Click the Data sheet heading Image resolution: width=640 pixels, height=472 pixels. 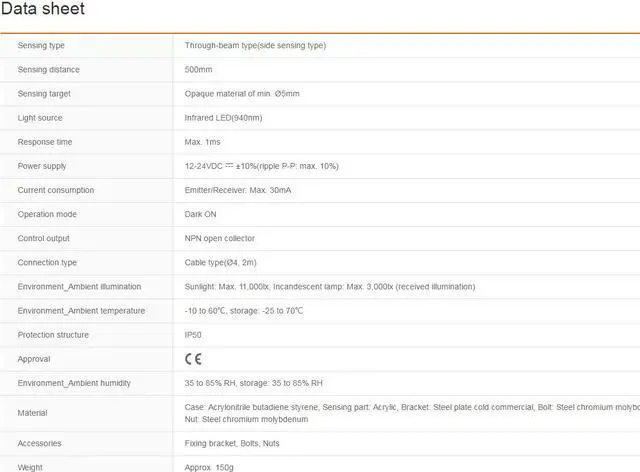pos(43,10)
